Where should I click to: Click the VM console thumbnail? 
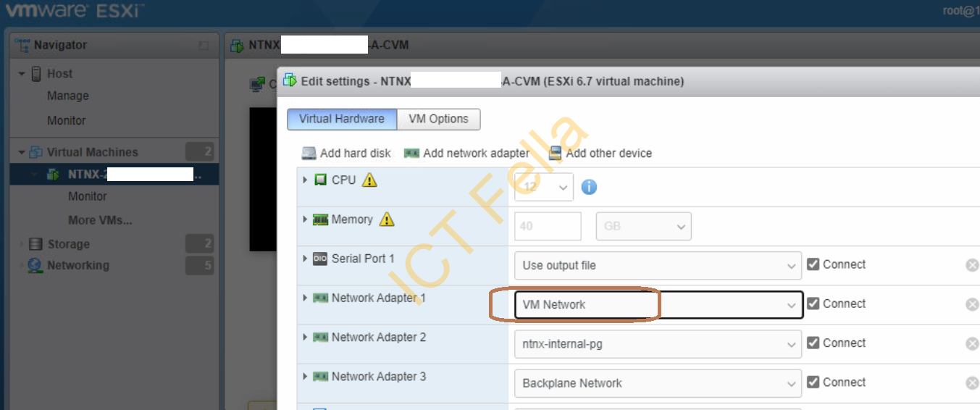click(x=264, y=179)
